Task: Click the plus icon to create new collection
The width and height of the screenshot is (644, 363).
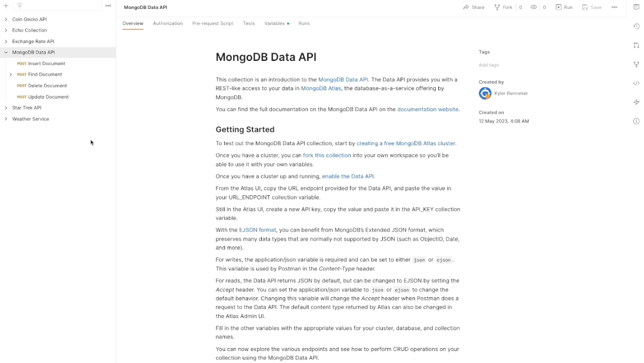Action: tap(6, 6)
